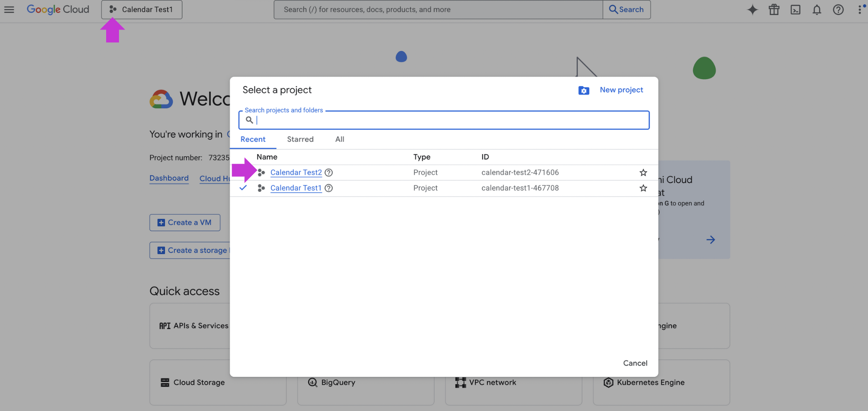
Task: Click project icon next to Calendar Test2
Action: click(x=261, y=173)
